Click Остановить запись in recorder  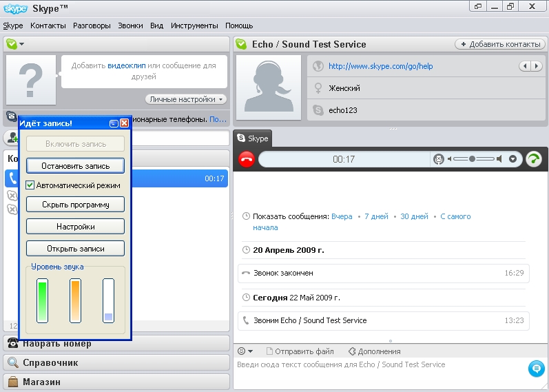click(75, 166)
